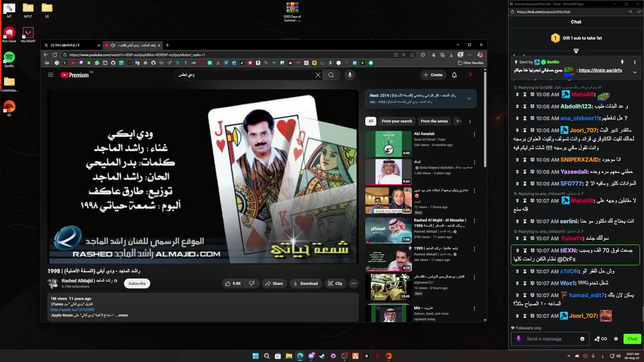Image resolution: width=644 pixels, height=362 pixels.
Task: Bookmark this page with the star icon
Action: tap(412, 55)
